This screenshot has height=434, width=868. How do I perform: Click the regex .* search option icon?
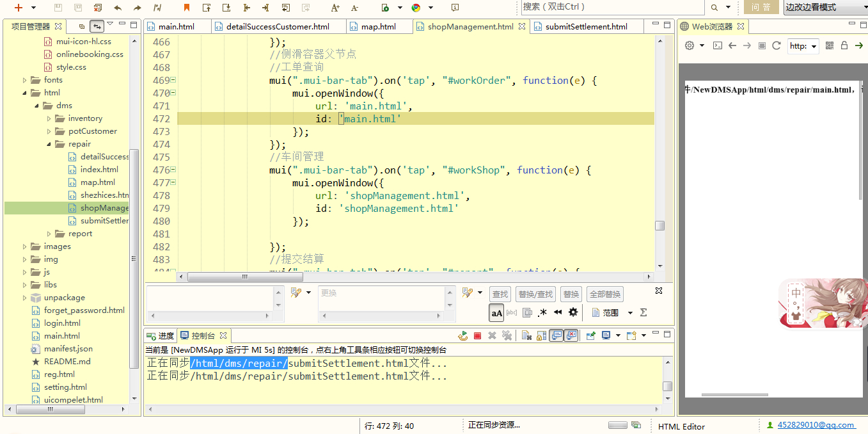click(x=542, y=312)
